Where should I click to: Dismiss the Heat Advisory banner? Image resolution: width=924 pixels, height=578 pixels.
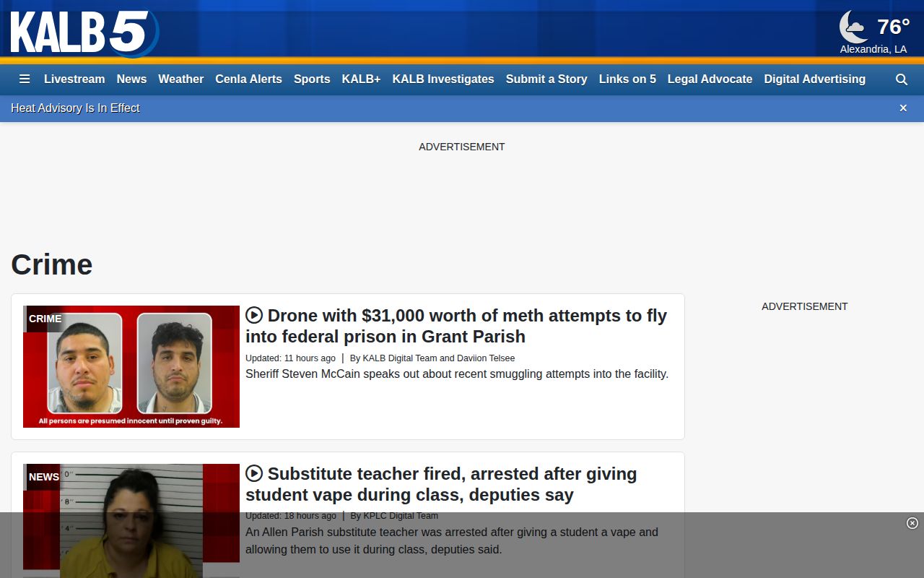(903, 108)
